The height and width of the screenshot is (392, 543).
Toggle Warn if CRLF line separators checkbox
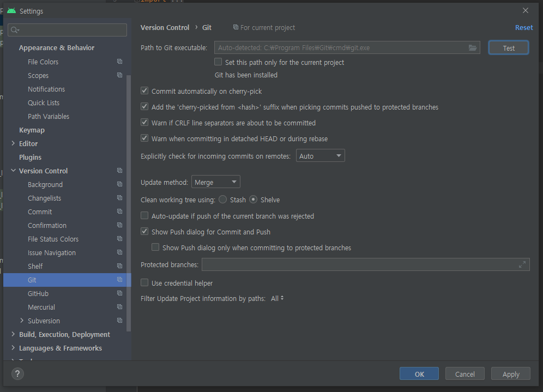(144, 122)
